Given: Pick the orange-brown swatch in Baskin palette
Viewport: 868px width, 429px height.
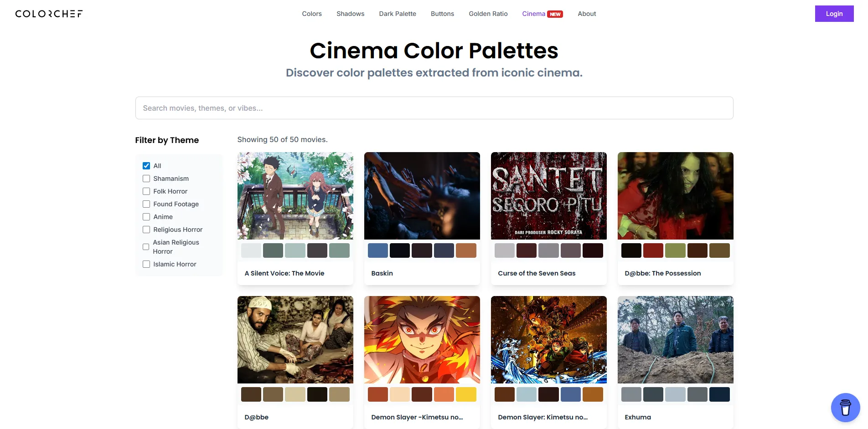Looking at the screenshot, I should tap(466, 250).
